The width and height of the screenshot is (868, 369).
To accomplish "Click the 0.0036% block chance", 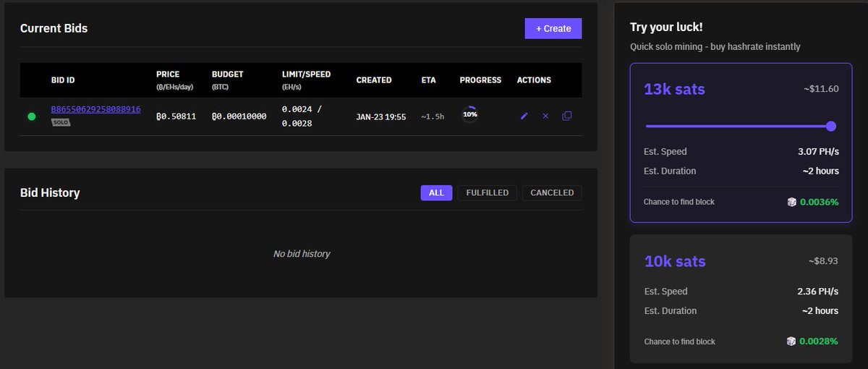I will (820, 202).
